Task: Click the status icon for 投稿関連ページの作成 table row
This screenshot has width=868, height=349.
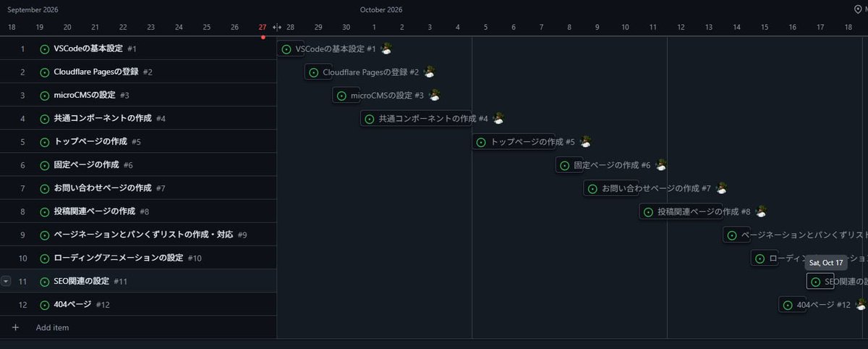Action: [44, 211]
